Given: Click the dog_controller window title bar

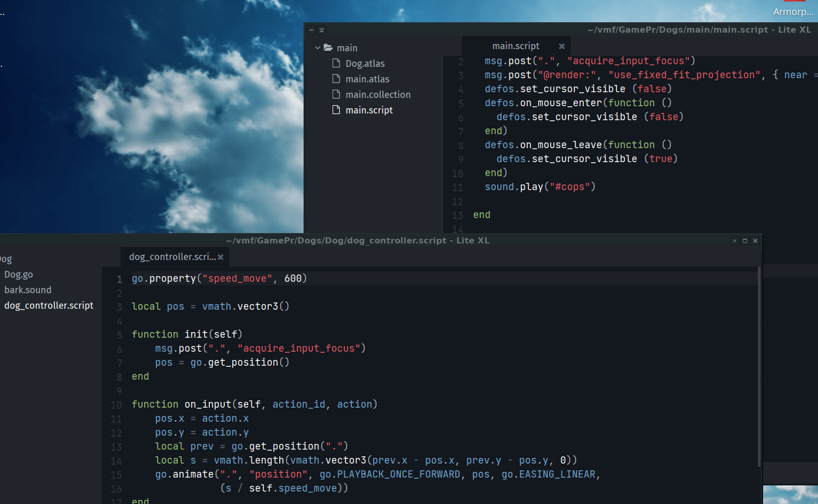Looking at the screenshot, I should pyautogui.click(x=357, y=240).
